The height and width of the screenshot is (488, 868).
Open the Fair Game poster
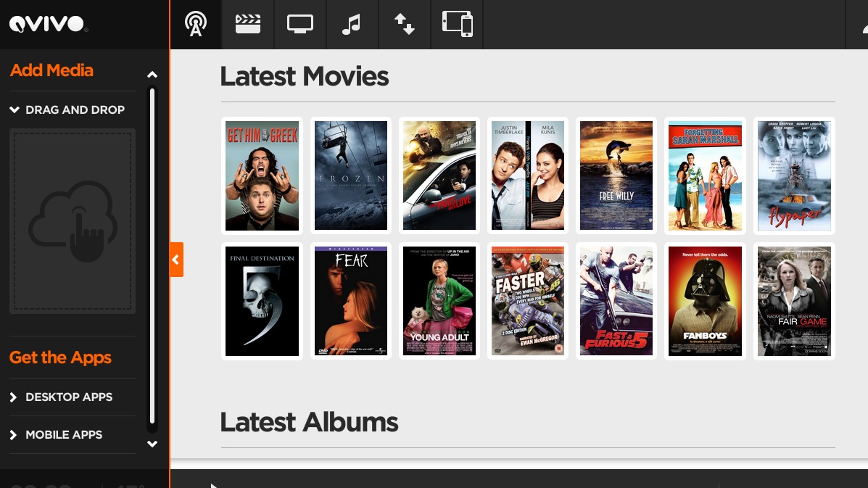pyautogui.click(x=794, y=301)
